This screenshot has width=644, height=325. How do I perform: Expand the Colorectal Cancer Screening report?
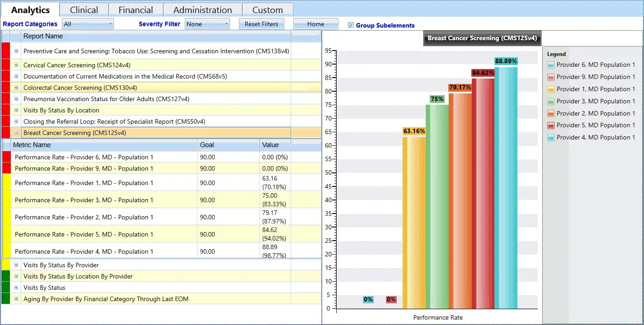click(16, 87)
